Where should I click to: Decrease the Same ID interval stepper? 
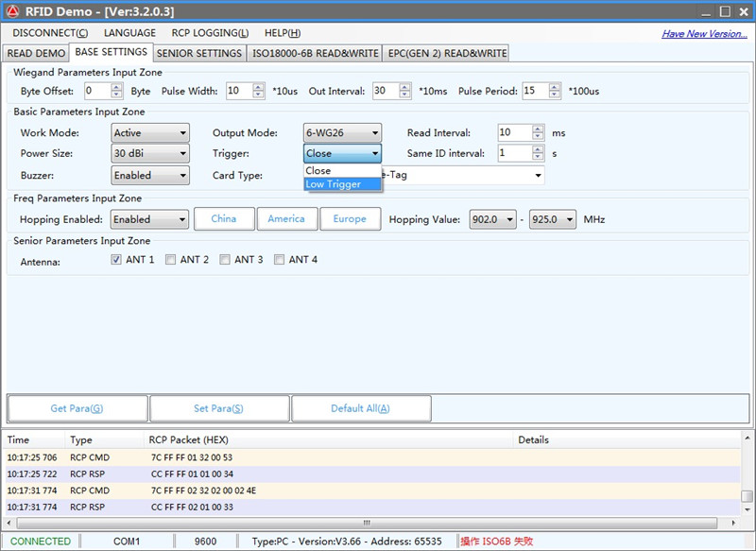click(538, 157)
